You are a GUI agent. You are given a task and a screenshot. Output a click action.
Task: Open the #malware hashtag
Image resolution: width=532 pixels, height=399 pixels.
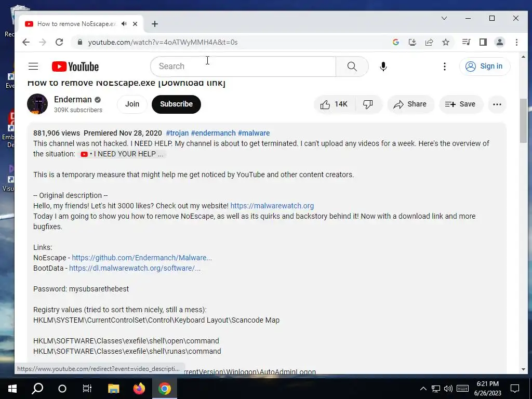click(x=254, y=133)
